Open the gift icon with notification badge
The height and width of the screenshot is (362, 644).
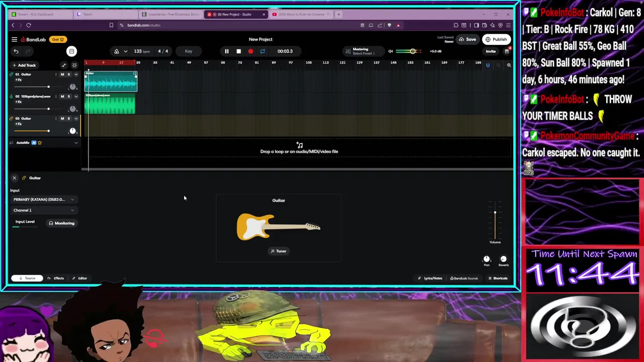coord(507,51)
